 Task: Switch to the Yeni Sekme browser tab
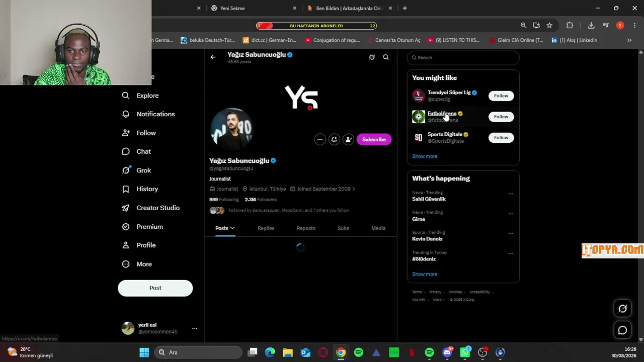point(254,8)
